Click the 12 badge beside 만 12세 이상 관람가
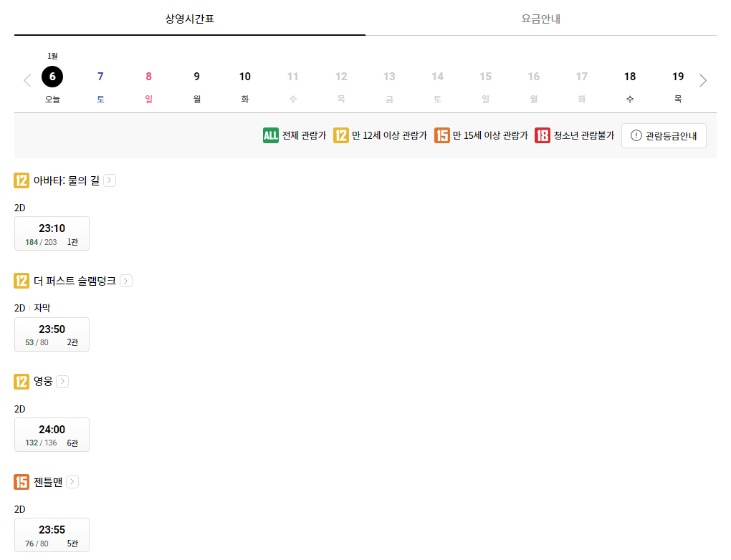Viewport: 731px width, 560px height. tap(341, 135)
